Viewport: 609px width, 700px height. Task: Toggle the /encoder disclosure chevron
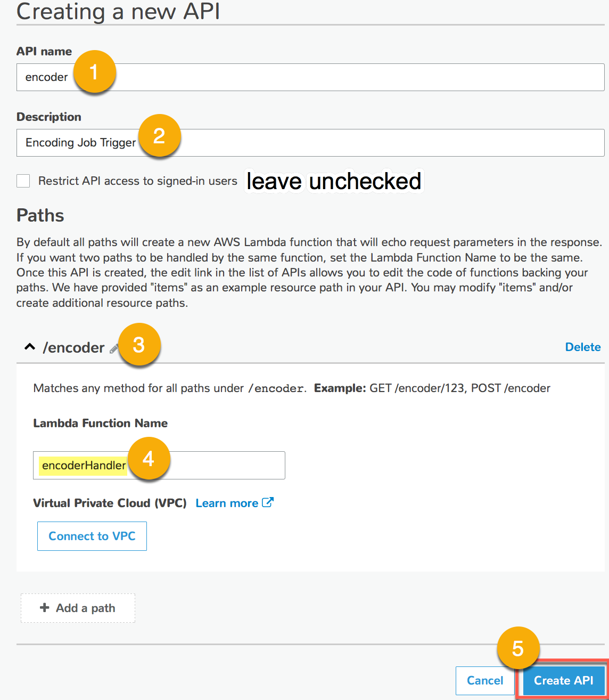[x=30, y=346]
